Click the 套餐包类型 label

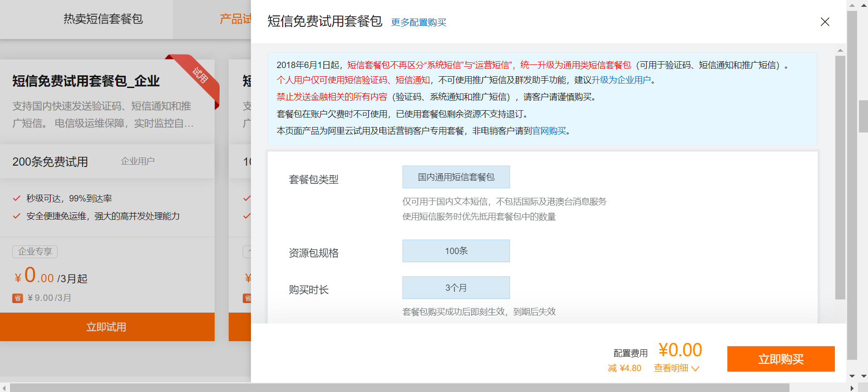[x=314, y=179]
